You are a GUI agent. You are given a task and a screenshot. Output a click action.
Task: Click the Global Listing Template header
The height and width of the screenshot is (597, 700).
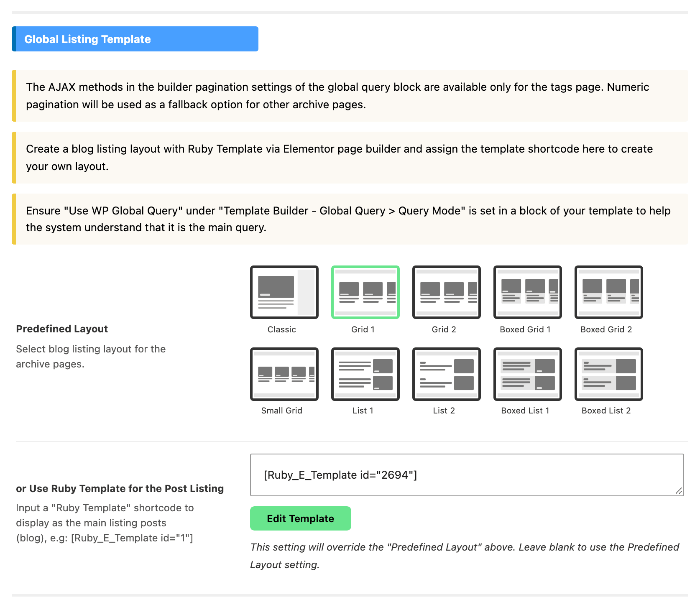[135, 39]
